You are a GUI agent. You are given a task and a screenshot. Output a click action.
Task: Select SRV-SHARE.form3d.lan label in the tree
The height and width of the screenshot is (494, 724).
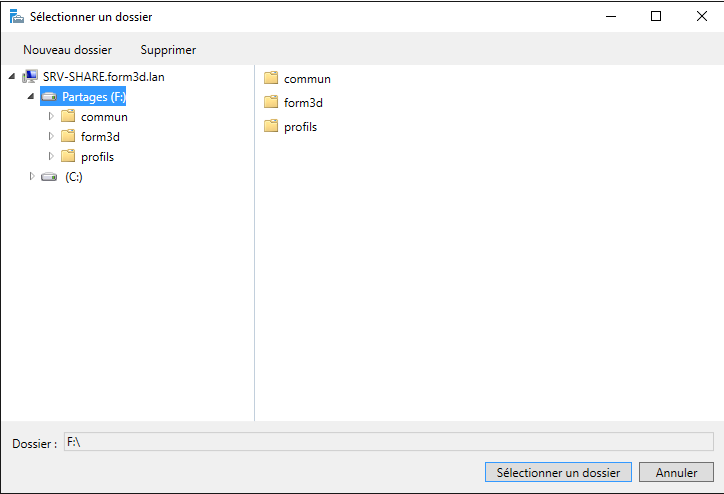pyautogui.click(x=103, y=77)
